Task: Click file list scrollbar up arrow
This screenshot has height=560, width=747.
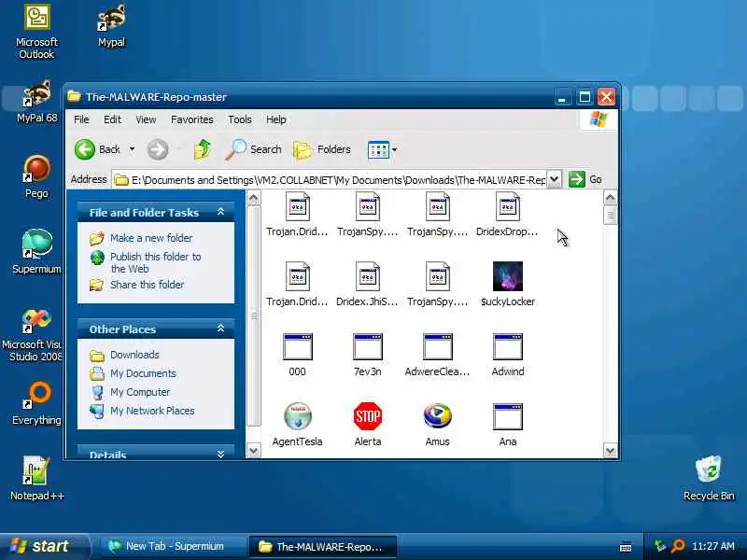Action: (x=611, y=197)
